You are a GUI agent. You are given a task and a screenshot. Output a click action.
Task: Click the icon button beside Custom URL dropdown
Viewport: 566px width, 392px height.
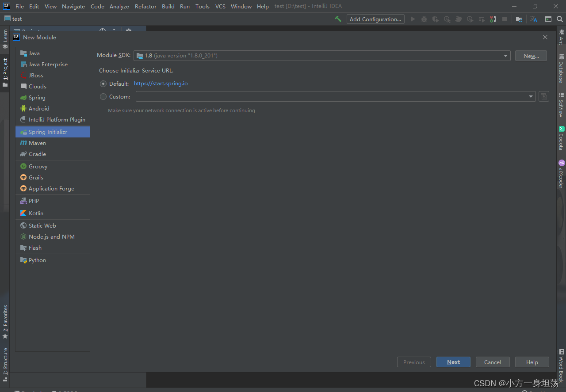pyautogui.click(x=544, y=96)
